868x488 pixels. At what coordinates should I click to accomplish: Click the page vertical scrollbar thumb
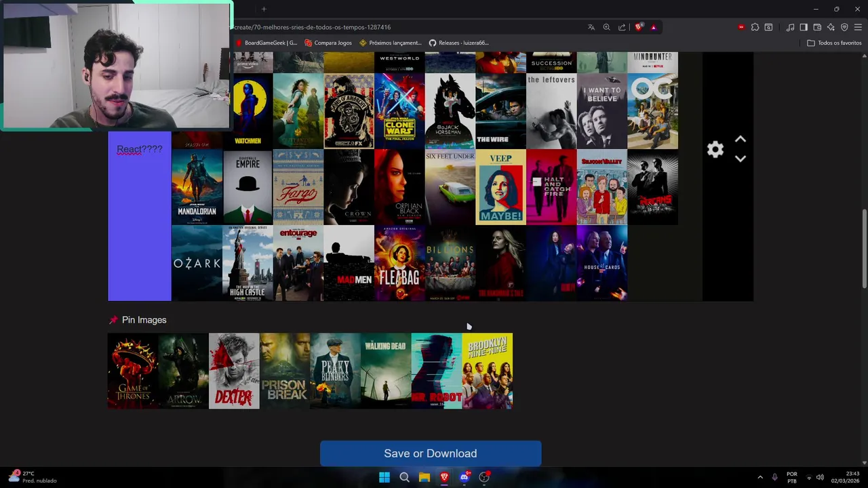pos(864,249)
